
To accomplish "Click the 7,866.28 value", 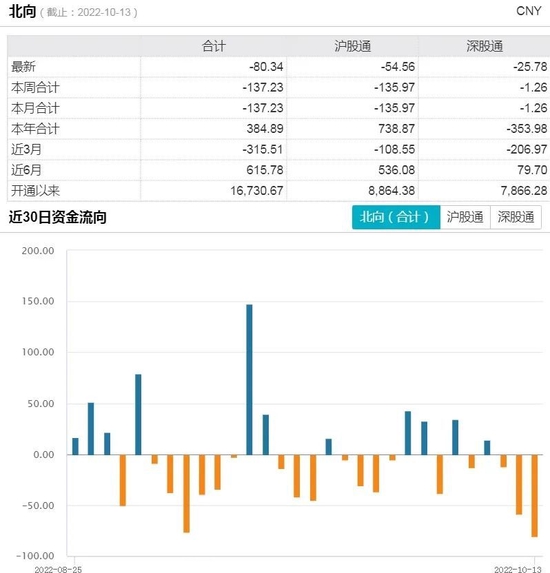I will pos(524,191).
